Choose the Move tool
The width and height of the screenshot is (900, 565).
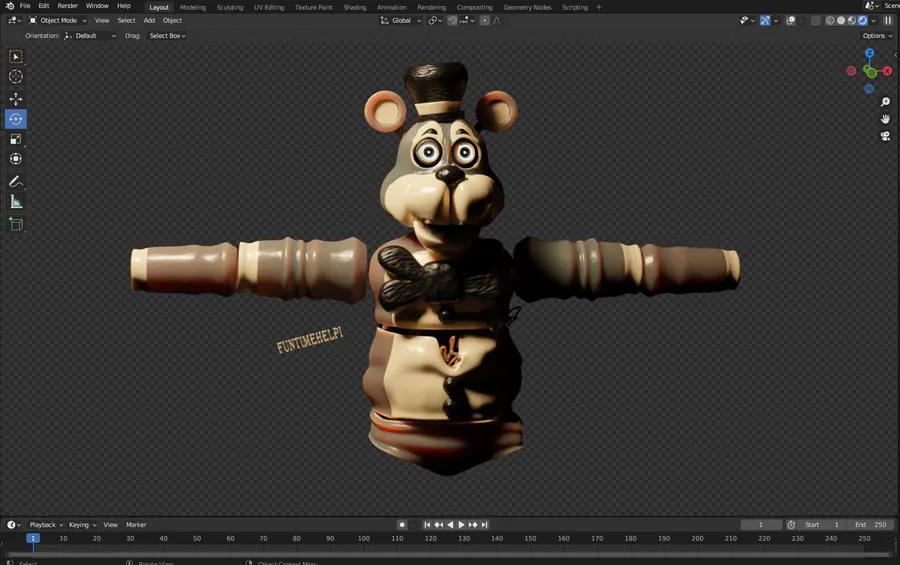15,99
